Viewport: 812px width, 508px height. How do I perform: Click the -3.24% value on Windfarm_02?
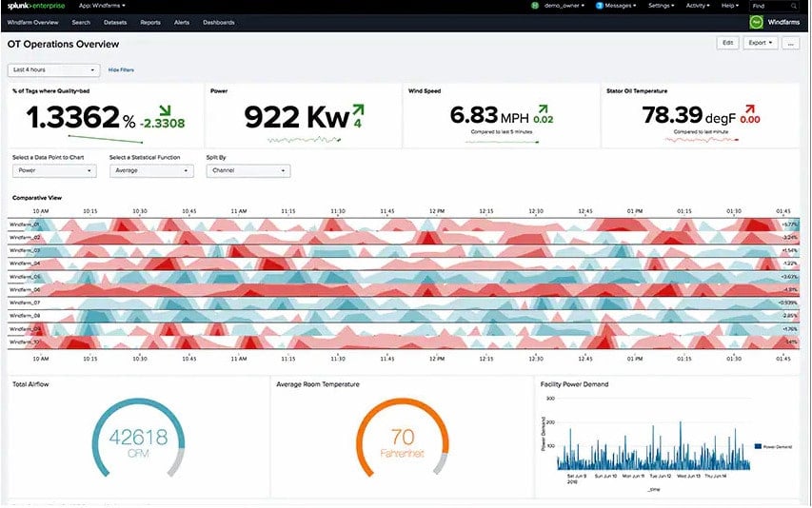[x=790, y=238]
